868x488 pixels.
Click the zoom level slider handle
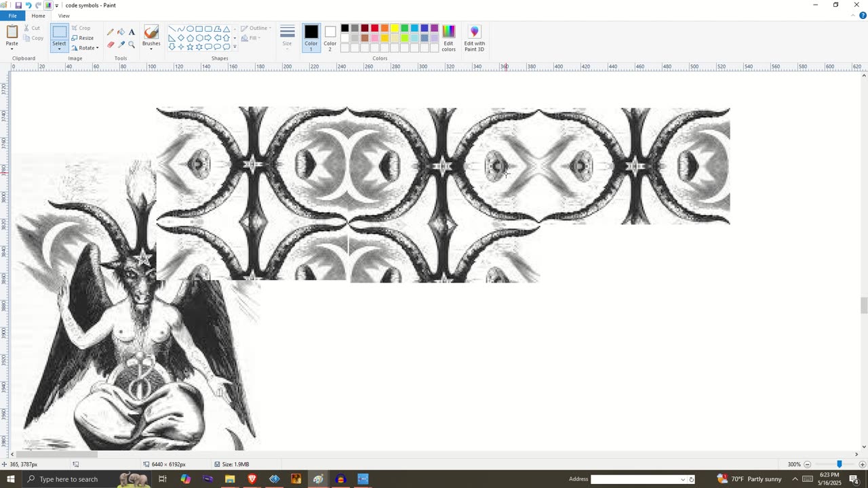pos(839,464)
